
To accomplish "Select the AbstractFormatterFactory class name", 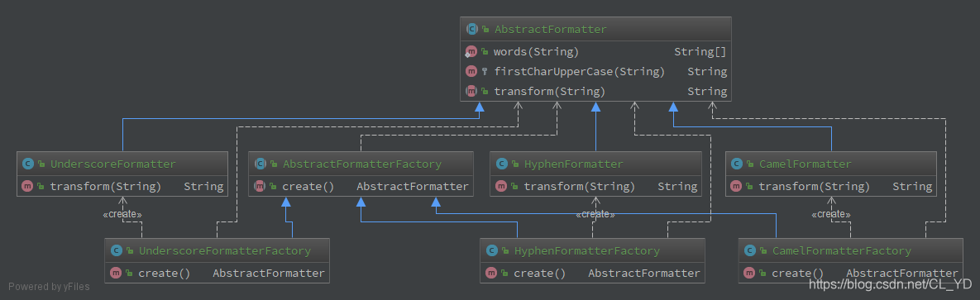I will [x=362, y=164].
